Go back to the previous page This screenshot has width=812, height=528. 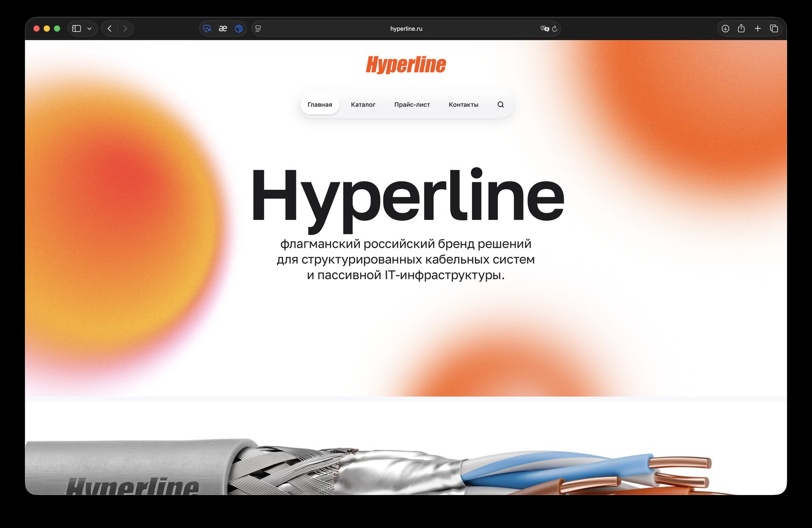[x=110, y=28]
